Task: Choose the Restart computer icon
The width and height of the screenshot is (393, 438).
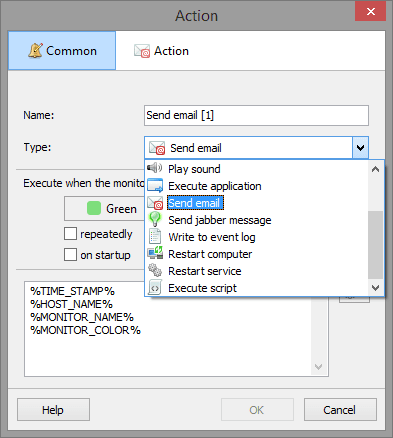Action: coord(155,253)
